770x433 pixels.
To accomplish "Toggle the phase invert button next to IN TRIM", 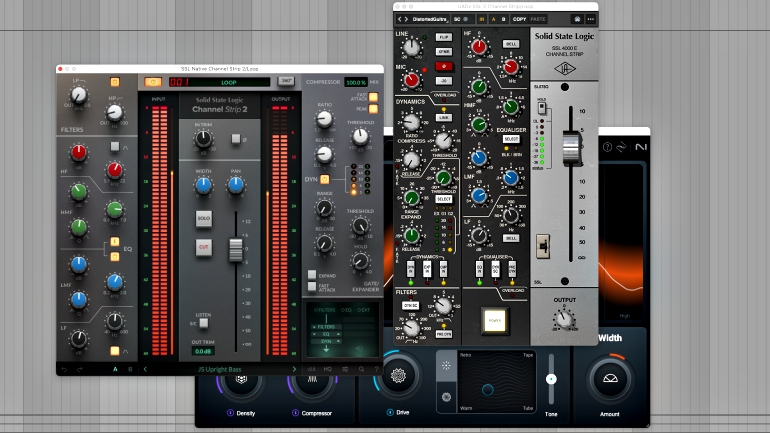I will click(236, 139).
